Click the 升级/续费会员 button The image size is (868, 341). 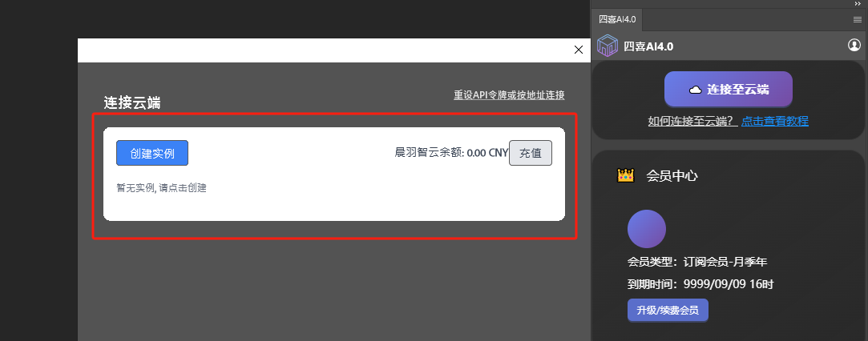668,310
